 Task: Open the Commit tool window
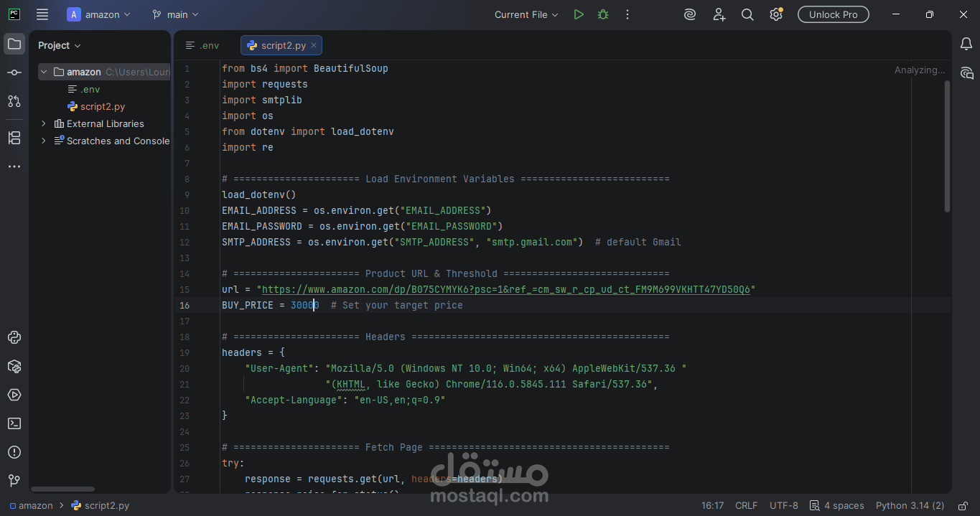pyautogui.click(x=14, y=72)
